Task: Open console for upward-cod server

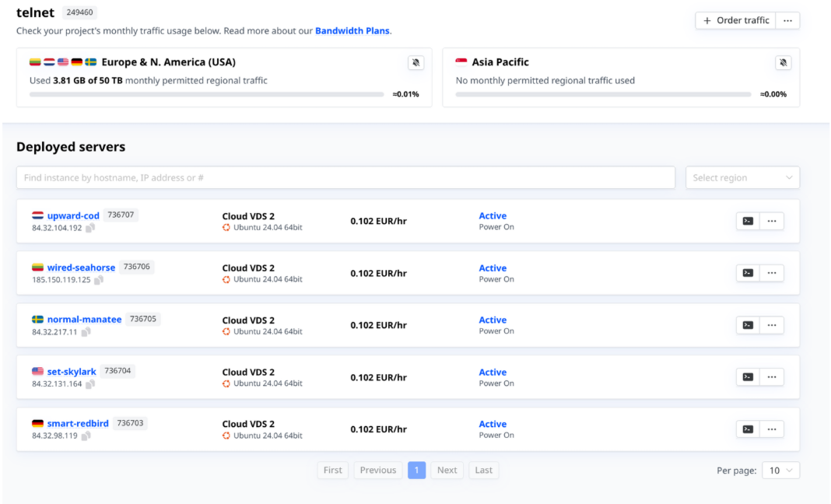Action: point(748,221)
